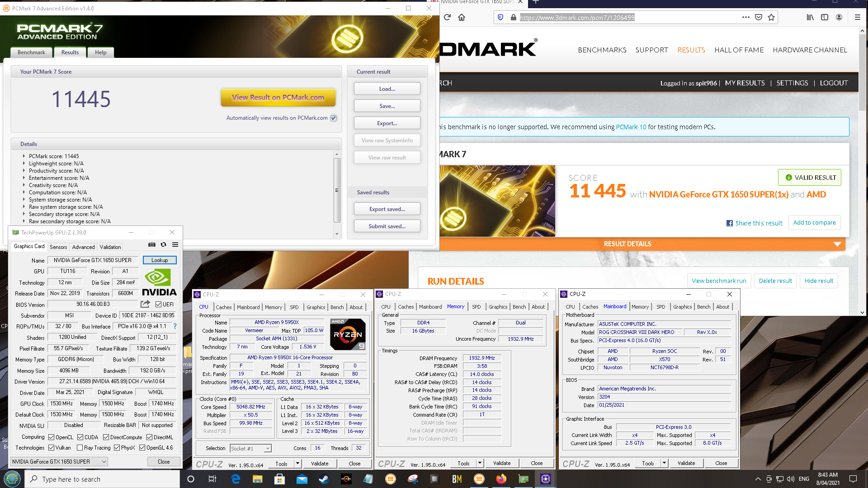Toggle the DirectCompute checkbox
This screenshot has width=868, height=488.
106,437
